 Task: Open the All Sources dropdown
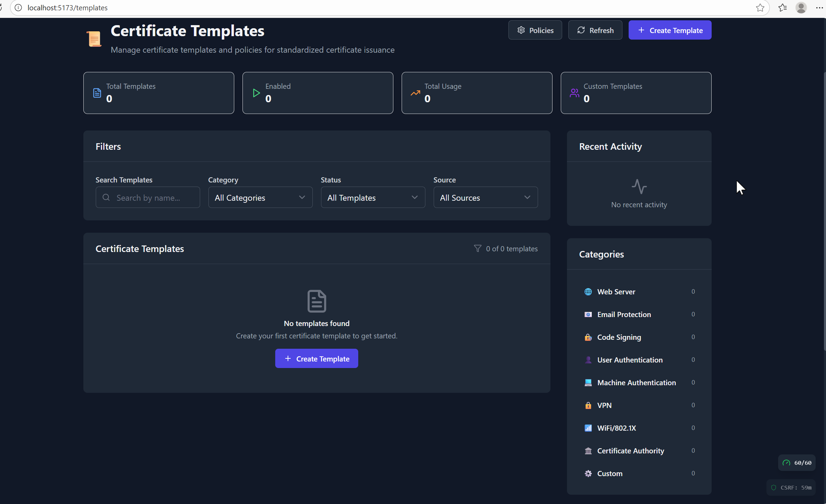tap(485, 198)
